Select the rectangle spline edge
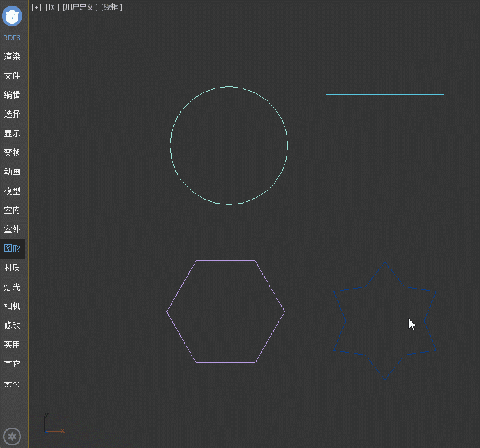Viewport: 480px width, 448px height. click(x=326, y=154)
